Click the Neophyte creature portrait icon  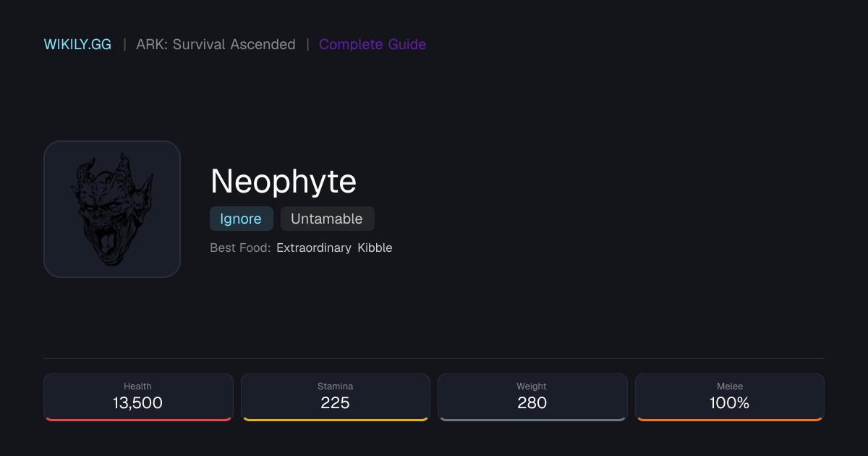112,209
